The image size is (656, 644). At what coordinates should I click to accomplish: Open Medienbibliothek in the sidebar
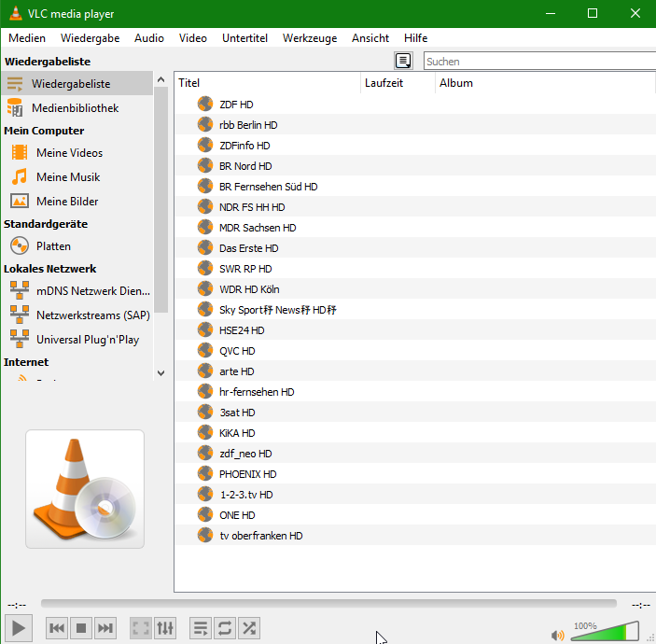(x=77, y=108)
